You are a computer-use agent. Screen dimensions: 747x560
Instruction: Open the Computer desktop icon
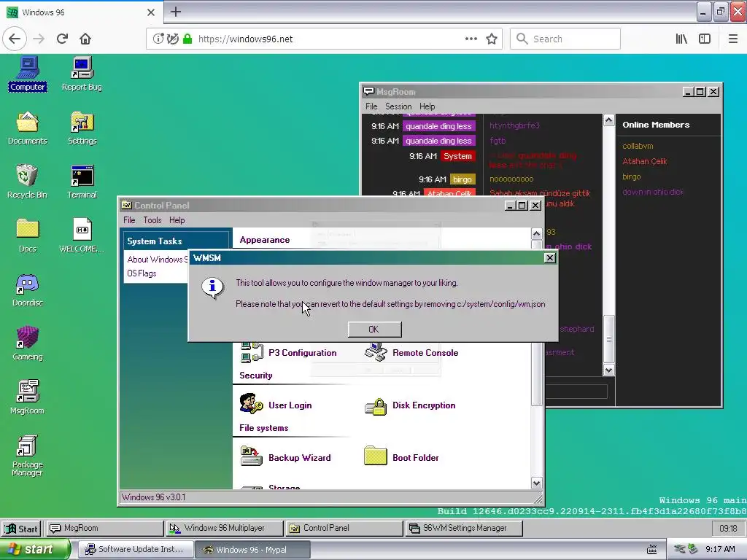point(27,74)
